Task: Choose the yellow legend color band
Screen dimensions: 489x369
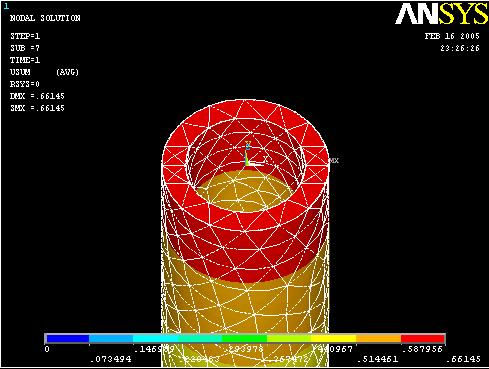Action: click(x=334, y=339)
